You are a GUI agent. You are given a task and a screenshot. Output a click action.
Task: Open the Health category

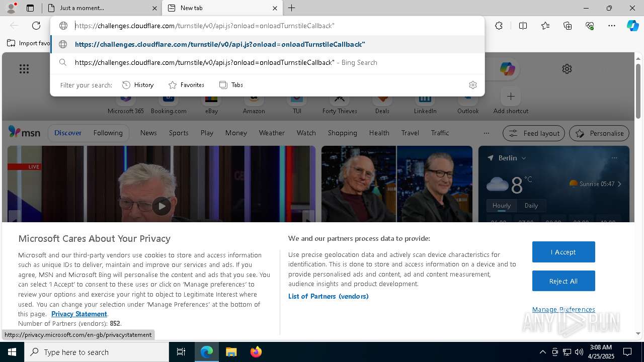379,133
